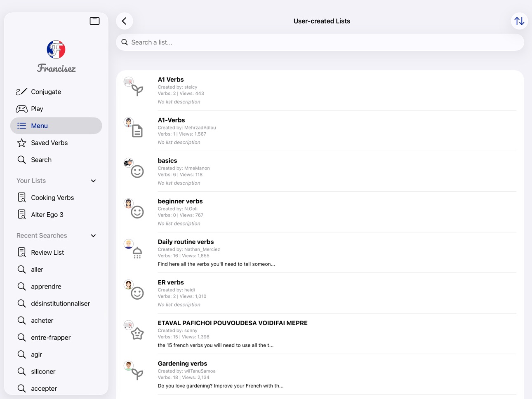Click the smiley icon for basics list
Screen dimensions: 532x399
(x=137, y=171)
